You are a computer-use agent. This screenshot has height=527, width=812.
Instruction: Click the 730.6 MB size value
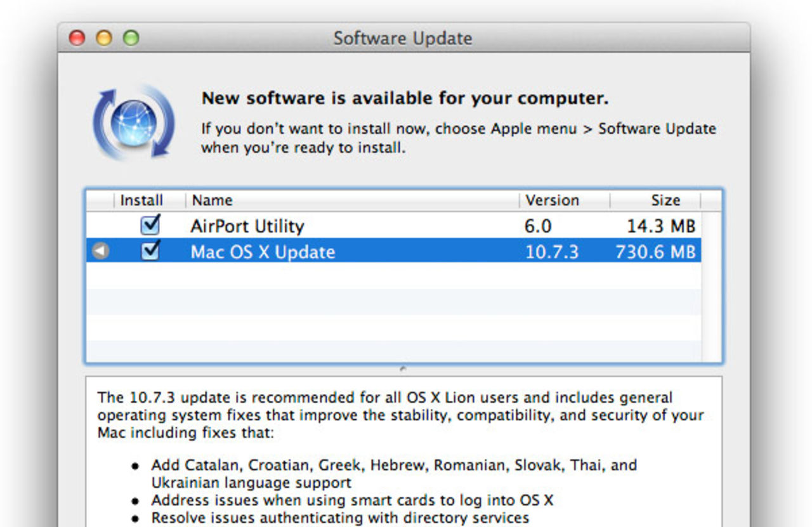tap(657, 252)
